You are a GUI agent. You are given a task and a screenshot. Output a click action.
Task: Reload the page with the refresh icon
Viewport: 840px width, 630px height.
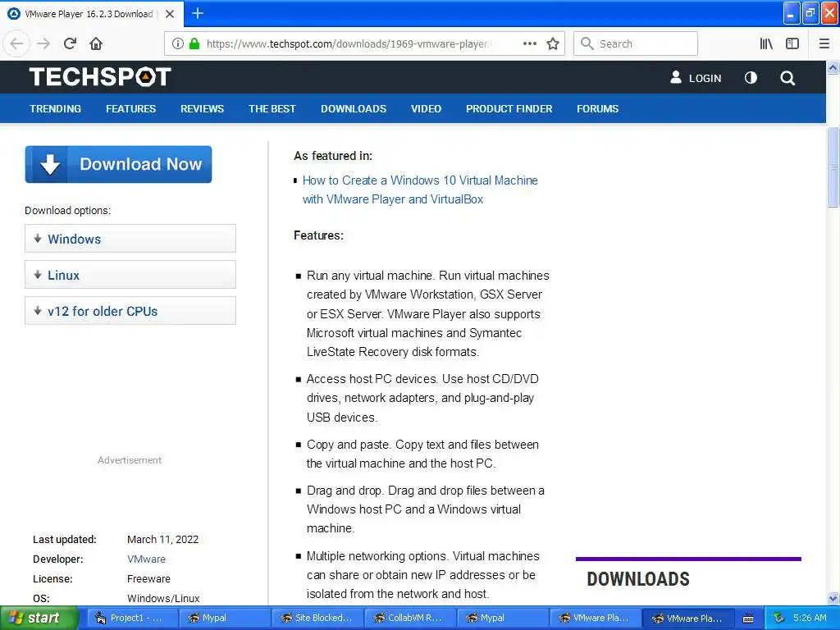pyautogui.click(x=71, y=43)
